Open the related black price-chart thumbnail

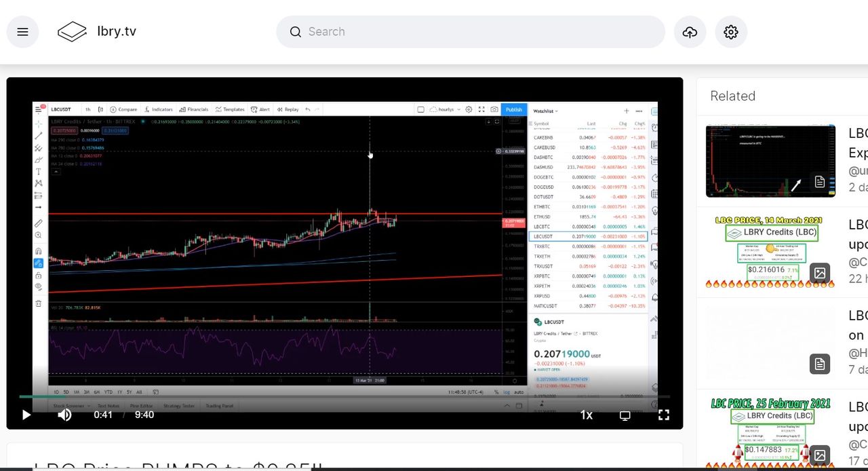pos(770,161)
